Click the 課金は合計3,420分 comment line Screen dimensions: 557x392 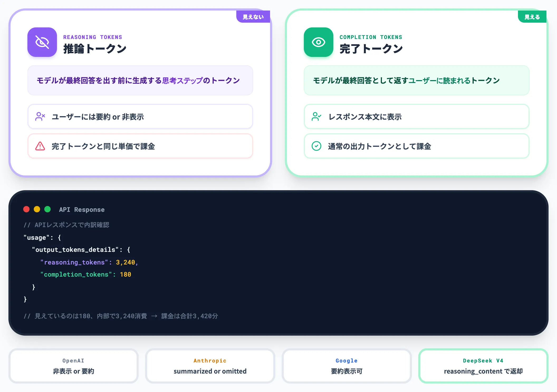click(121, 316)
